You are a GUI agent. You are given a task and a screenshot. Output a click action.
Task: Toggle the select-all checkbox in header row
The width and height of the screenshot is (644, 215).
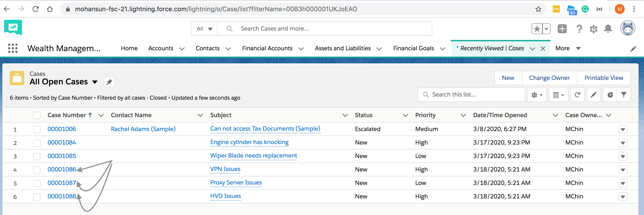(x=37, y=115)
